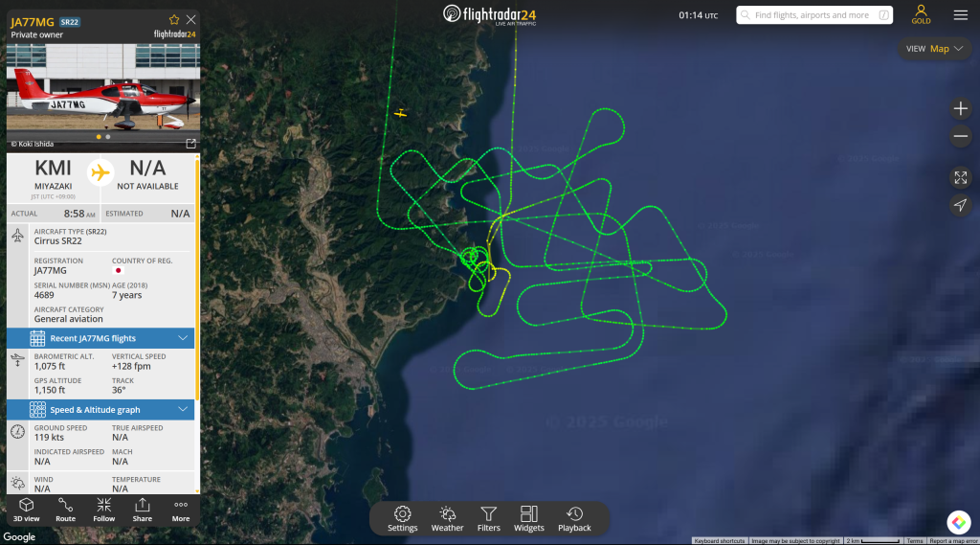Toggle favorite star for JA77MG
Viewport: 980px width, 545px height.
point(174,20)
